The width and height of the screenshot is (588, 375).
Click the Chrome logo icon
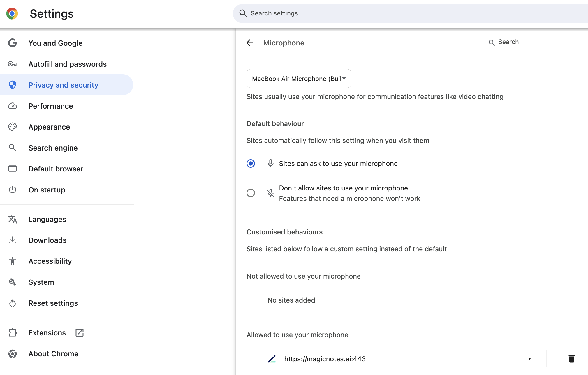[x=12, y=14]
